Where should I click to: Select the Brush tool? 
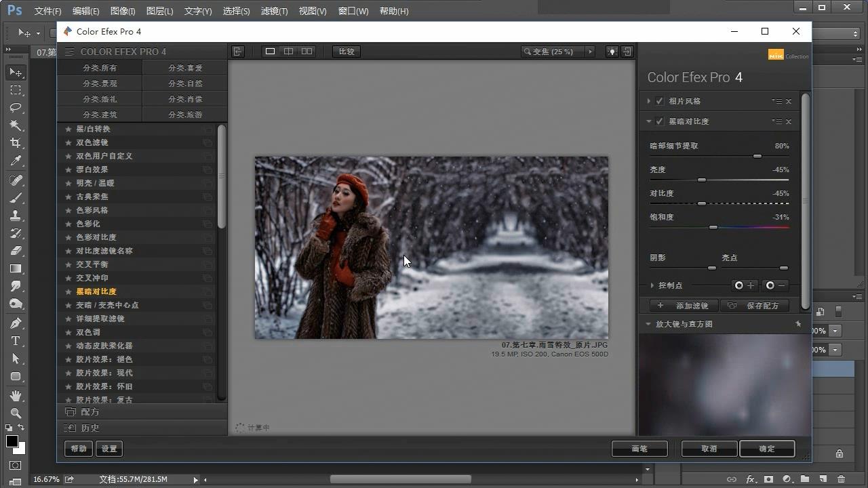(x=15, y=198)
